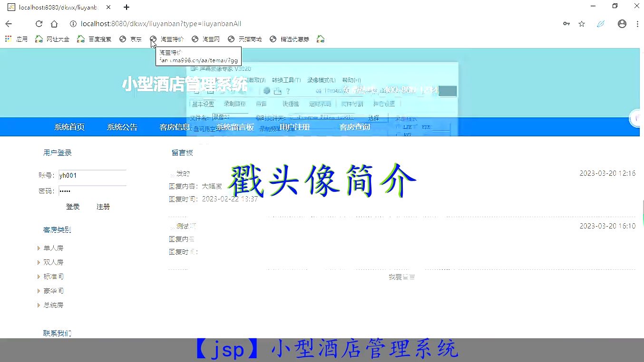Click the 我要留言 link
The image size is (644, 362).
[401, 277]
